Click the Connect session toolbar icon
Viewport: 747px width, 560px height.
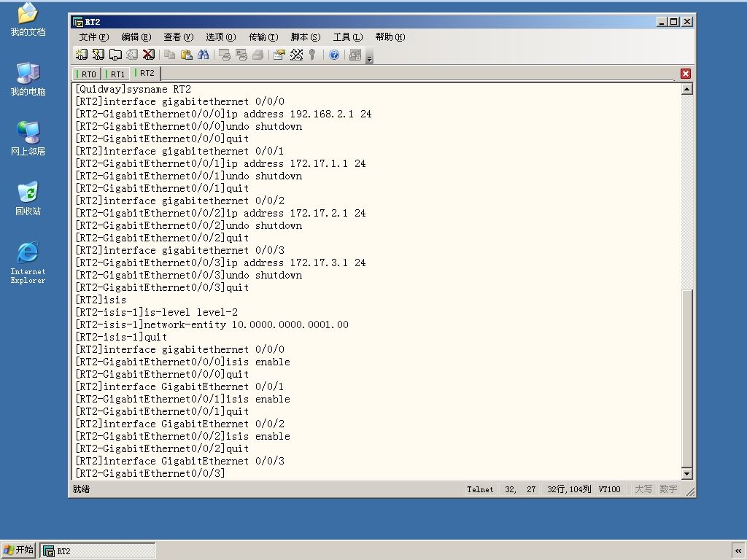[82, 55]
